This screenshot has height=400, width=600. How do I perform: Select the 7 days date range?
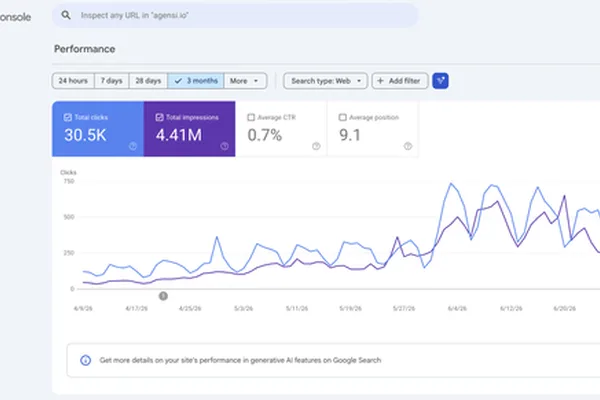click(111, 81)
